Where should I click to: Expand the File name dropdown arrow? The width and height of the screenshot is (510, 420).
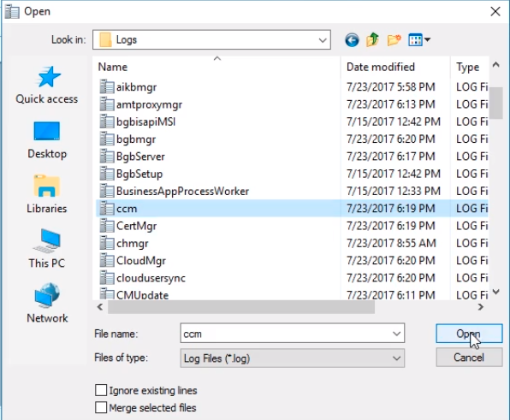tap(396, 334)
